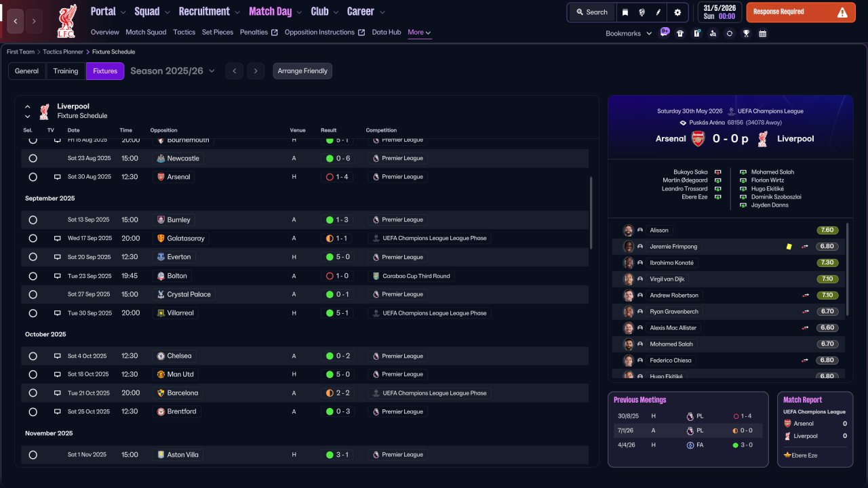Open the shirt squad shortcut icon
The image size is (868, 488).
click(680, 33)
